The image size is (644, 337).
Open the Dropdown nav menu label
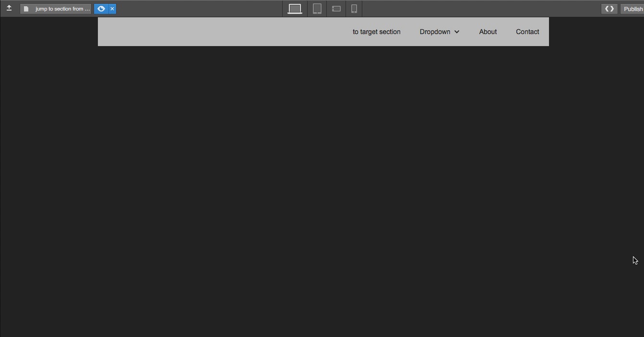(x=435, y=32)
